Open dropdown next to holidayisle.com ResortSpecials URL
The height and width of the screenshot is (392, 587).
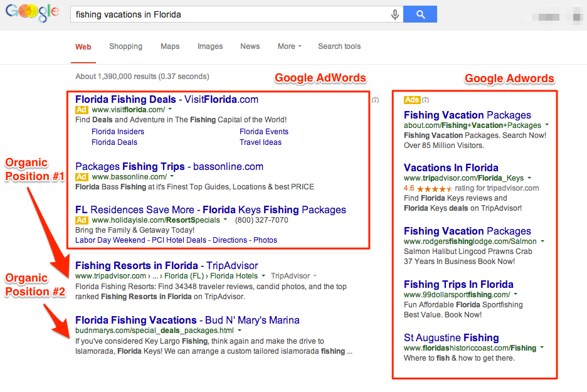225,220
